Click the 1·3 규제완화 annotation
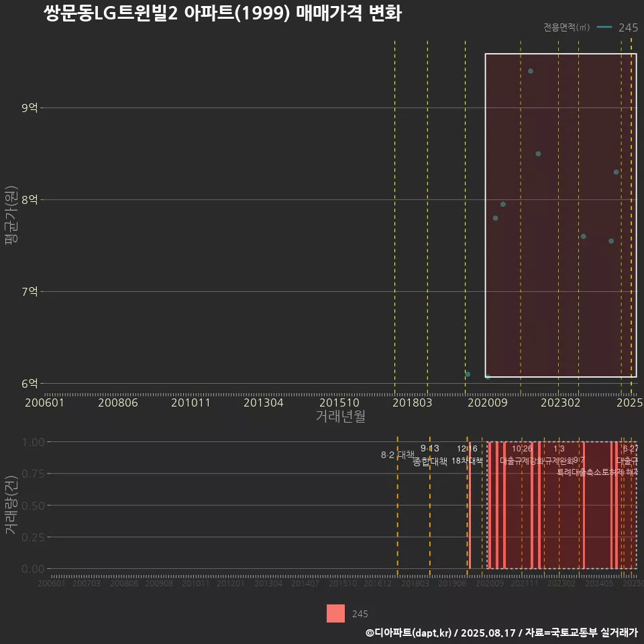 [x=559, y=455]
